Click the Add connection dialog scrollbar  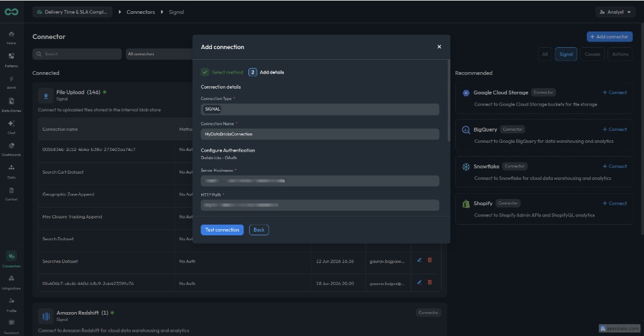448,101
